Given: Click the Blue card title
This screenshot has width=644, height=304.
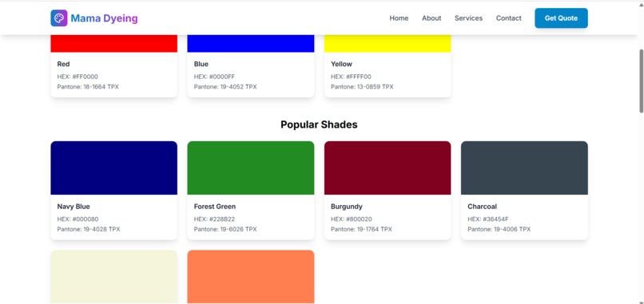Looking at the screenshot, I should pyautogui.click(x=201, y=64).
